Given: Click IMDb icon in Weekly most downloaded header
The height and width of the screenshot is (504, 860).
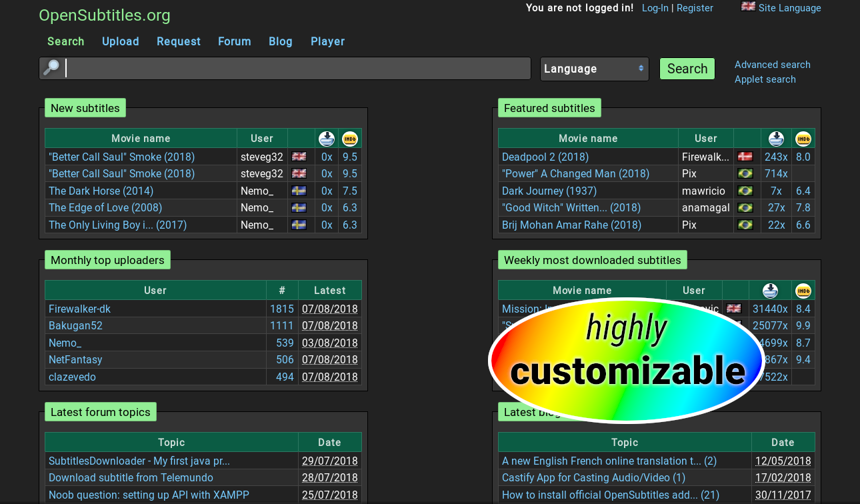Looking at the screenshot, I should (x=803, y=291).
